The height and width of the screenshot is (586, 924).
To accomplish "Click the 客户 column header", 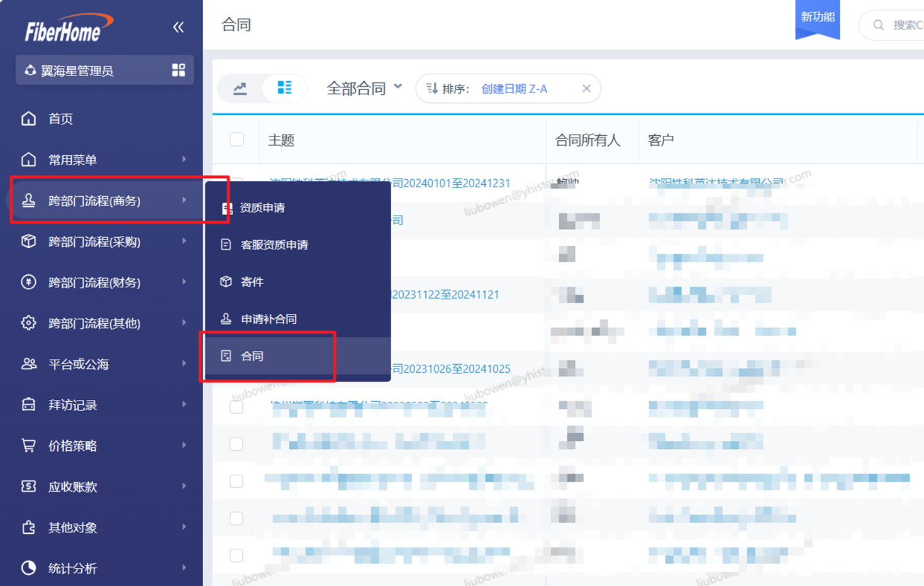I will click(x=660, y=140).
